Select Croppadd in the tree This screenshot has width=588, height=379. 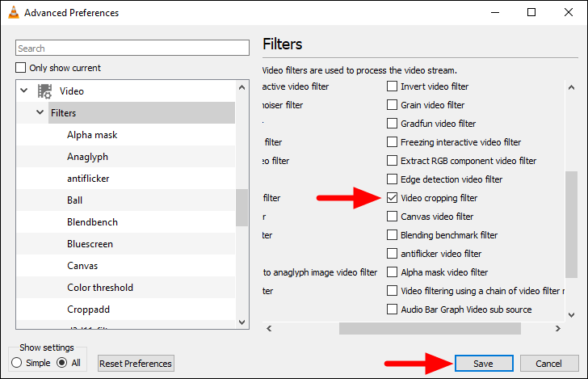(x=88, y=310)
